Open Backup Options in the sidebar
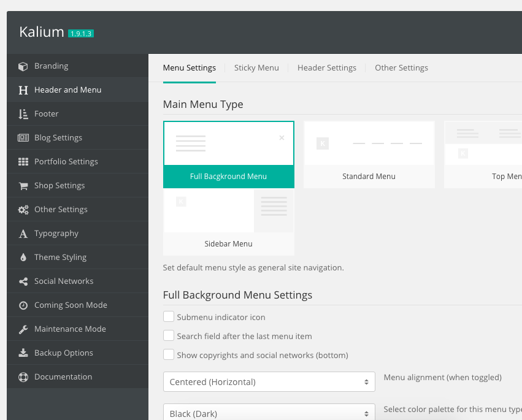Screen dimensions: 522x420 tap(63, 353)
